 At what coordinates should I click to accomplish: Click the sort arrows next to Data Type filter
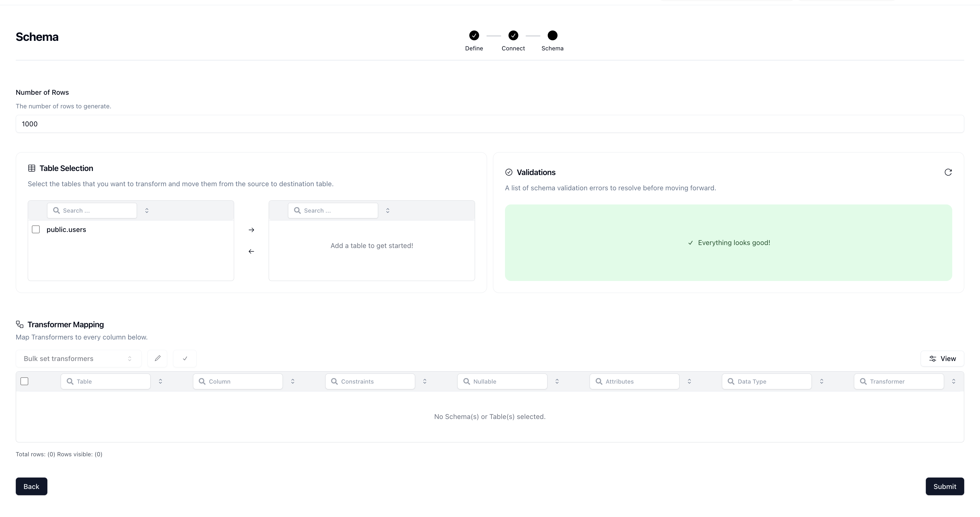(821, 381)
